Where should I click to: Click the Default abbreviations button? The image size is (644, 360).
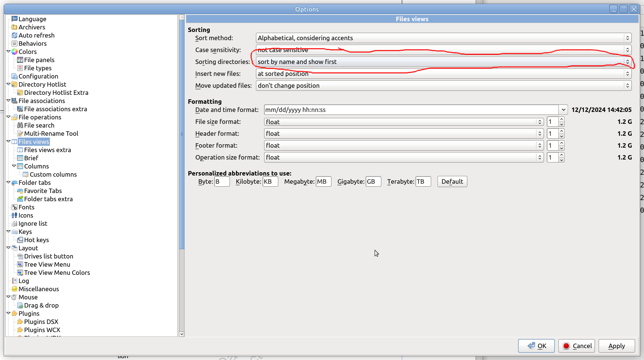coord(452,181)
